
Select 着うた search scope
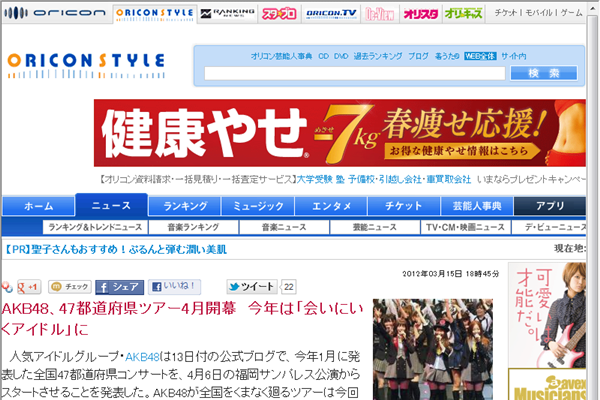tap(447, 56)
